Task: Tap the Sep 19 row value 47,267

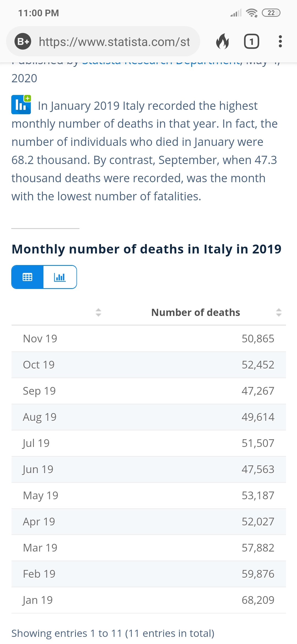Action: (258, 391)
